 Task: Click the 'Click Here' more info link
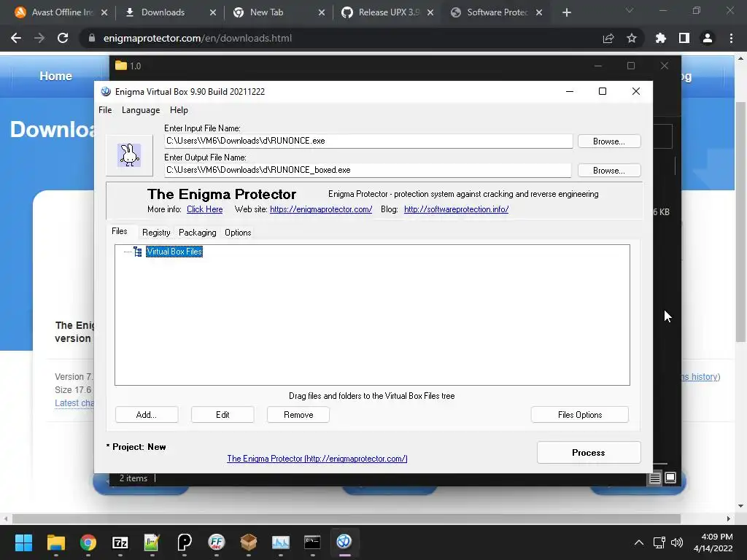coord(204,209)
